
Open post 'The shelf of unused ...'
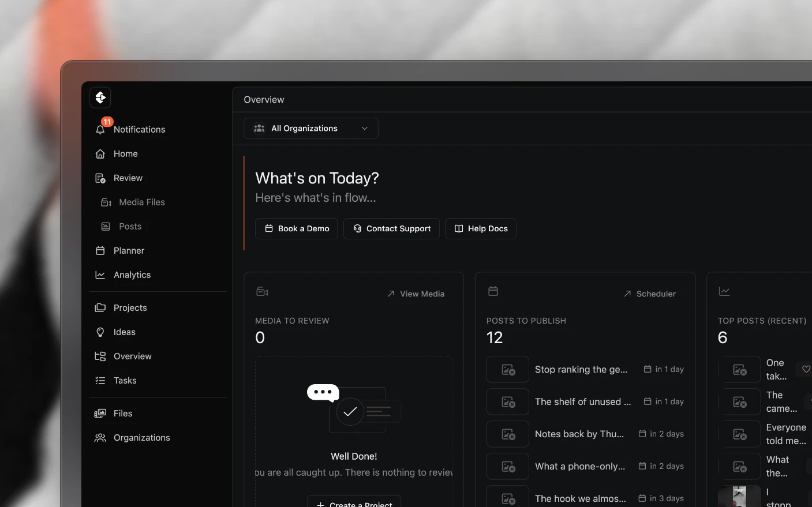583,402
